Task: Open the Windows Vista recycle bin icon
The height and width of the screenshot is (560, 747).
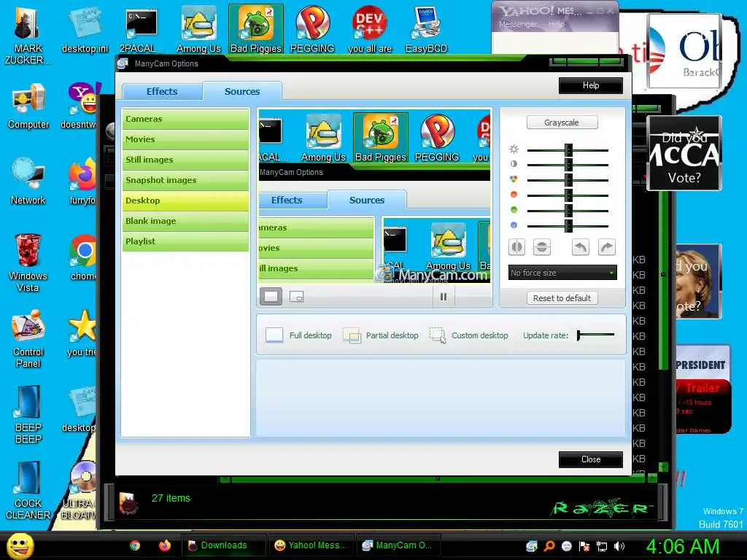Action: (x=28, y=262)
